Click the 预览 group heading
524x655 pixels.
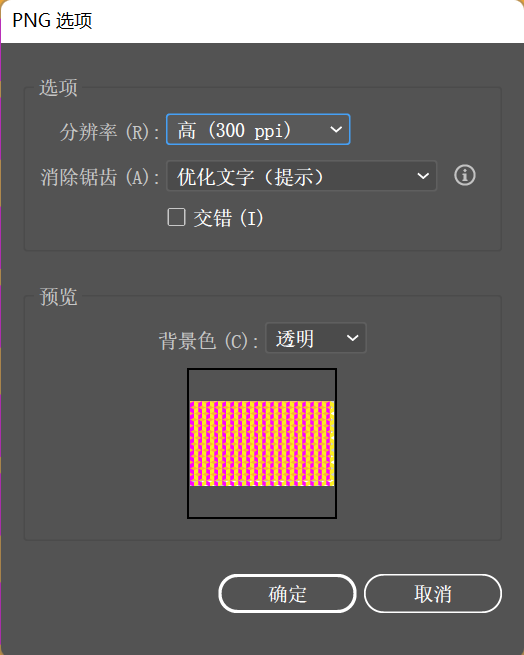pyautogui.click(x=59, y=297)
